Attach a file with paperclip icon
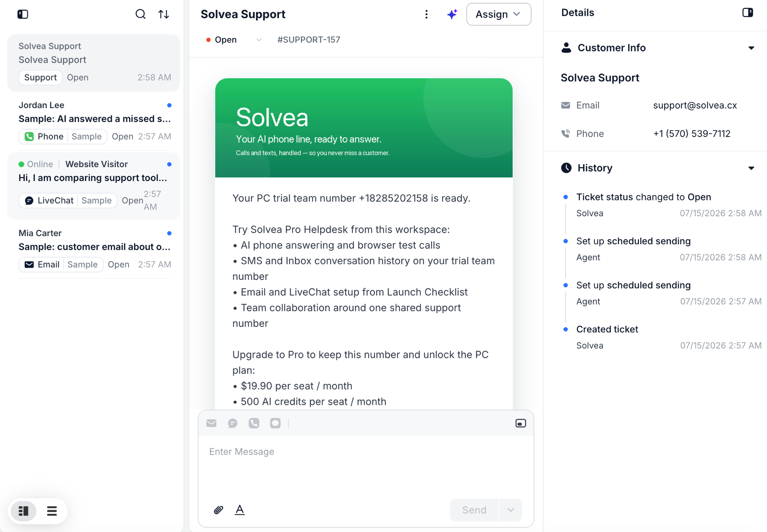 point(218,510)
